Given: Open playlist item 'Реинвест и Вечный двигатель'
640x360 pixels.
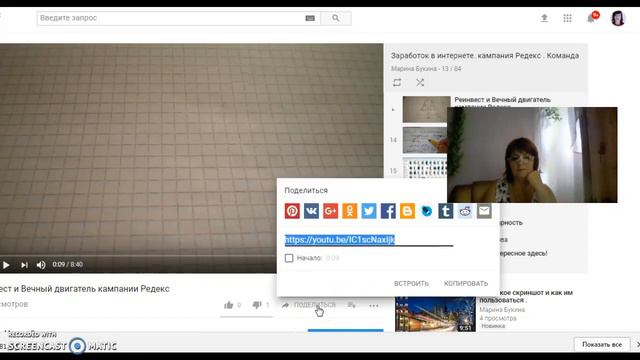Looking at the screenshot, I should (x=502, y=100).
